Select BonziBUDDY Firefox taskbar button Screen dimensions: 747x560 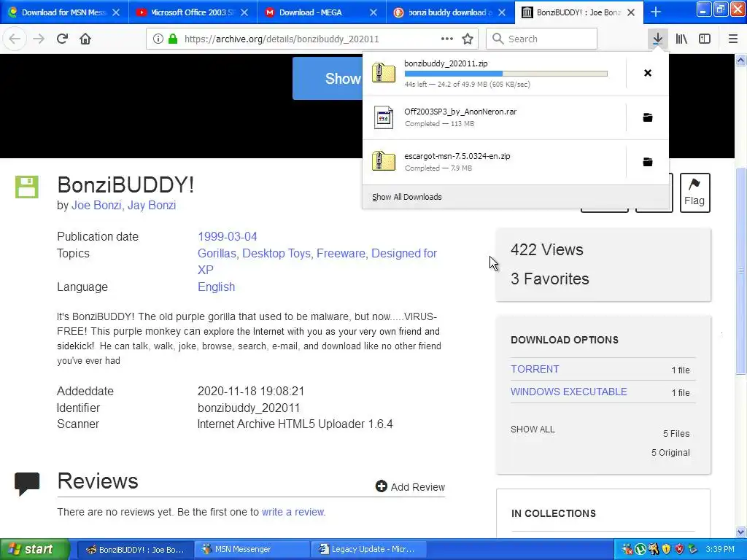click(x=135, y=549)
